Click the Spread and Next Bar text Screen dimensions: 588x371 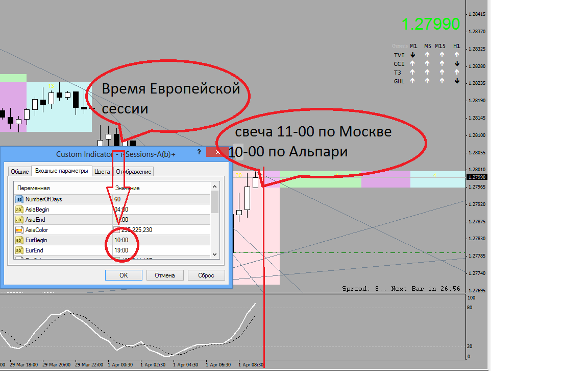(x=401, y=288)
